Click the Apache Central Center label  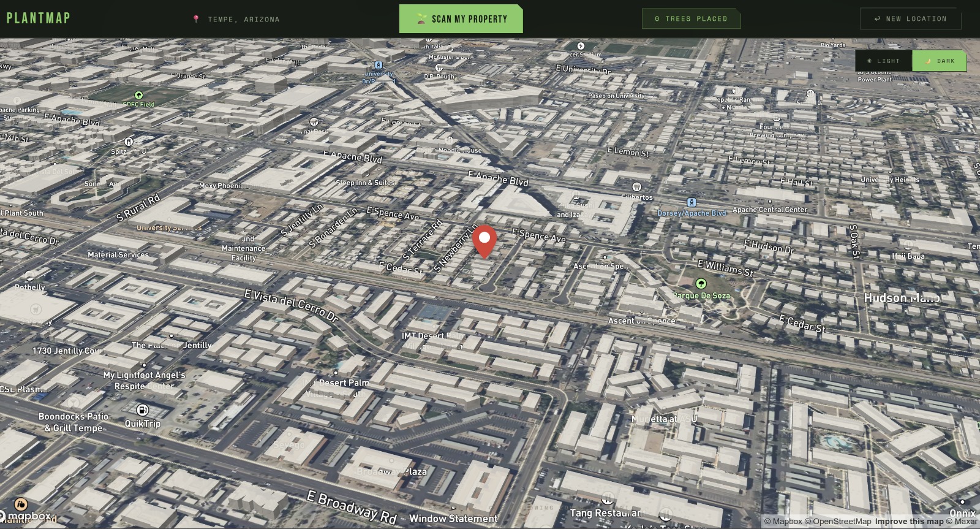click(770, 210)
